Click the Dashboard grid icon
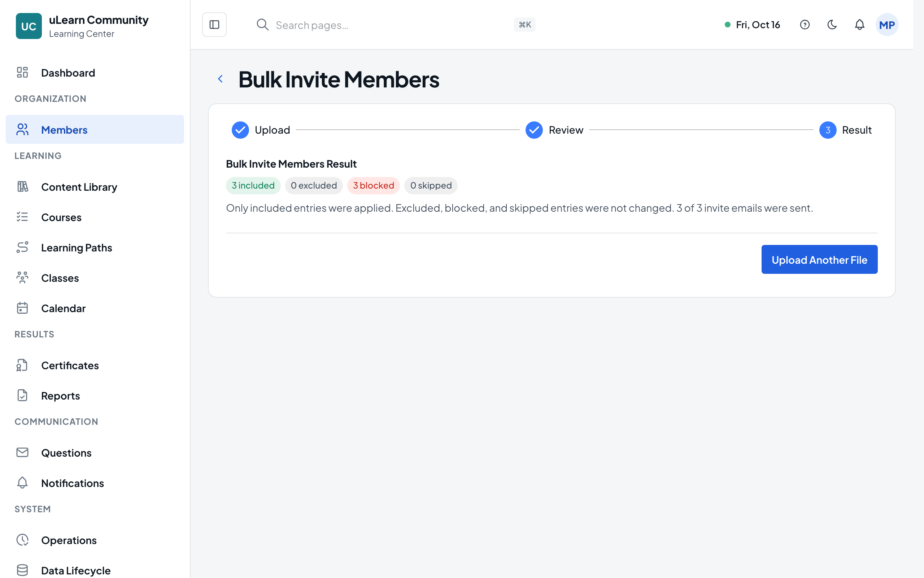The width and height of the screenshot is (924, 578). [x=22, y=73]
